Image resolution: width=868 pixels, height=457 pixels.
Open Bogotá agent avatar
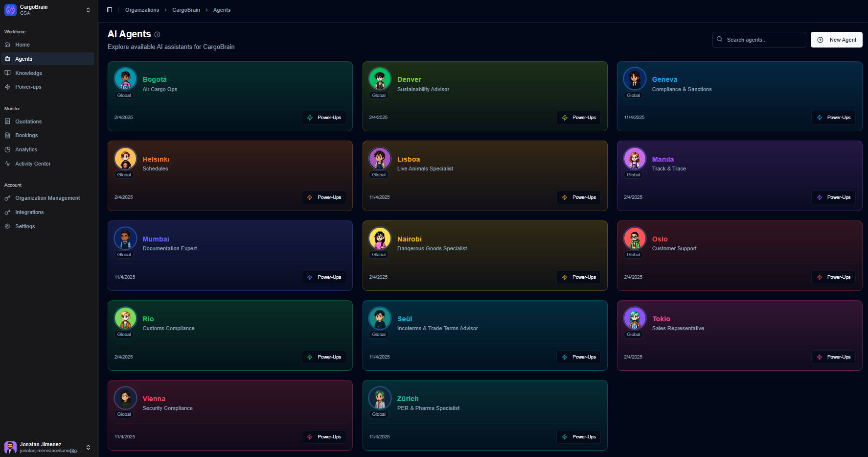point(125,78)
